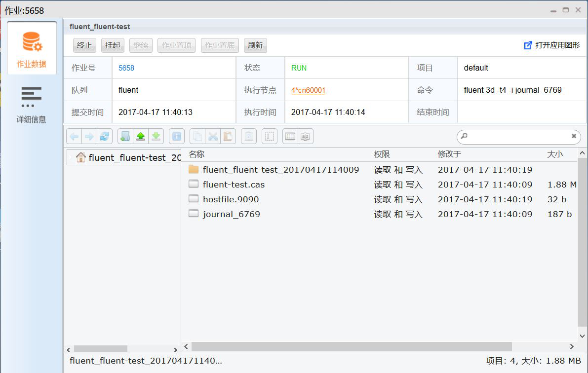Image resolution: width=588 pixels, height=373 pixels.
Task: Click the magnifier icon in search box
Action: point(464,136)
